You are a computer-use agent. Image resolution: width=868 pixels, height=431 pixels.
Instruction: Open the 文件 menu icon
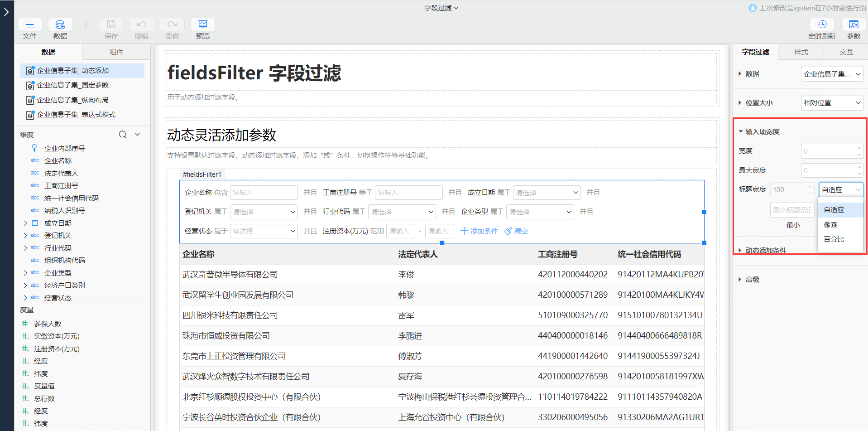pyautogui.click(x=29, y=24)
